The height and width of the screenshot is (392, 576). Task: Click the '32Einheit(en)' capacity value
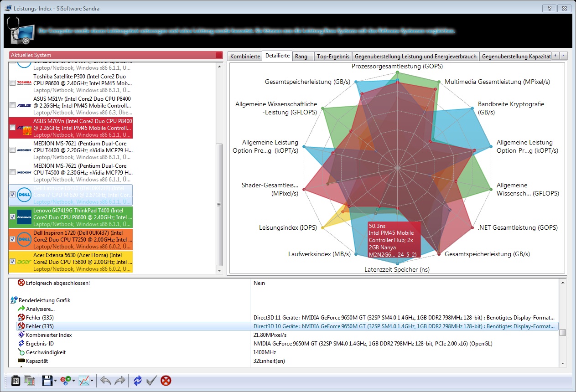(269, 361)
